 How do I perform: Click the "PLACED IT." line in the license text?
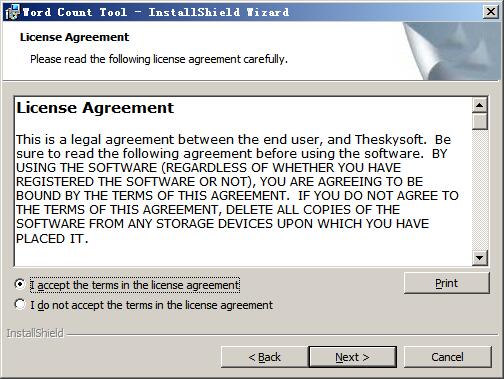pos(52,238)
